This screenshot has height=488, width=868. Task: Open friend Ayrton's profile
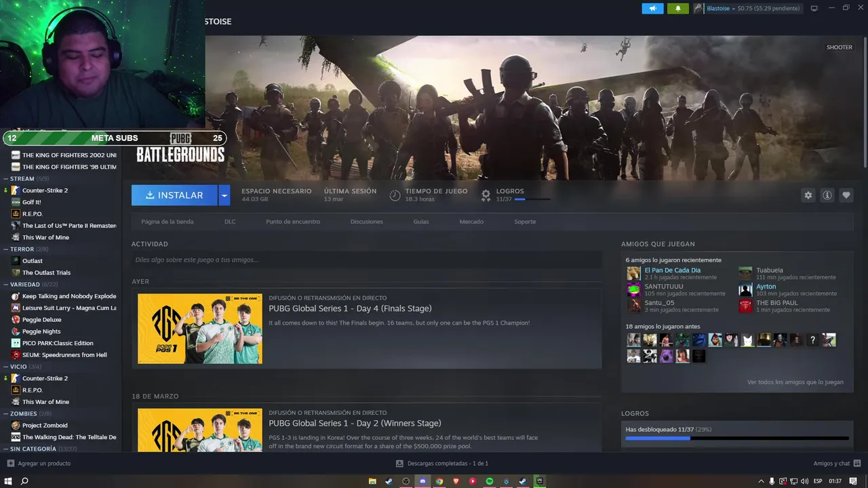click(x=766, y=286)
